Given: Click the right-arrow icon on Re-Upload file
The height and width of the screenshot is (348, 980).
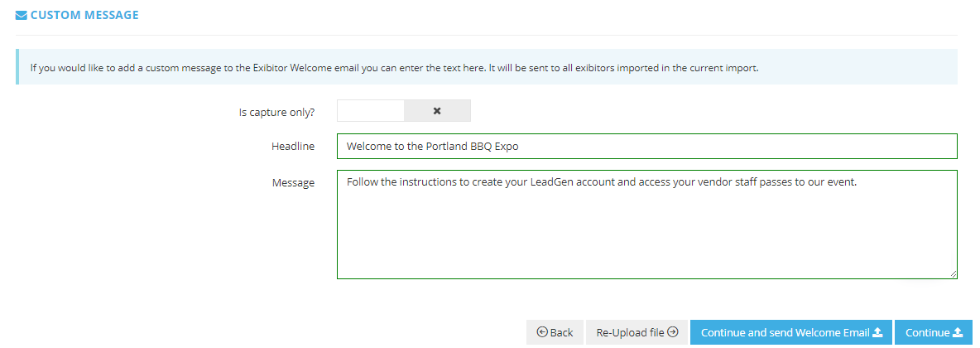Looking at the screenshot, I should pyautogui.click(x=672, y=332).
